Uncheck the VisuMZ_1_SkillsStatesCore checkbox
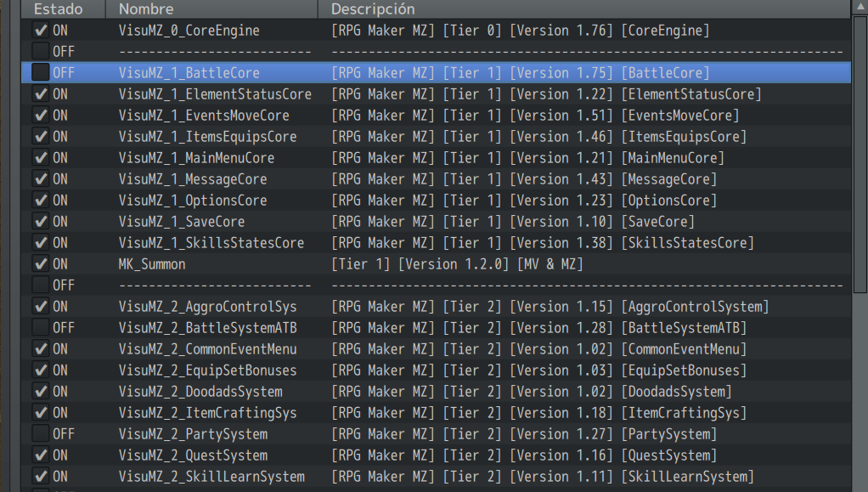The width and height of the screenshot is (868, 492). coord(41,243)
